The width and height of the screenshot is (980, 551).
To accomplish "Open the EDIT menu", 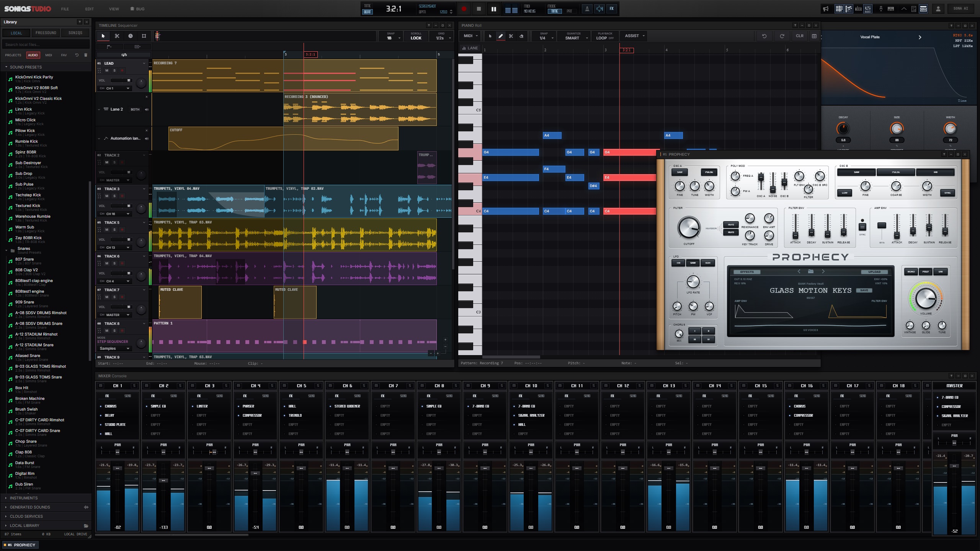I will point(90,9).
